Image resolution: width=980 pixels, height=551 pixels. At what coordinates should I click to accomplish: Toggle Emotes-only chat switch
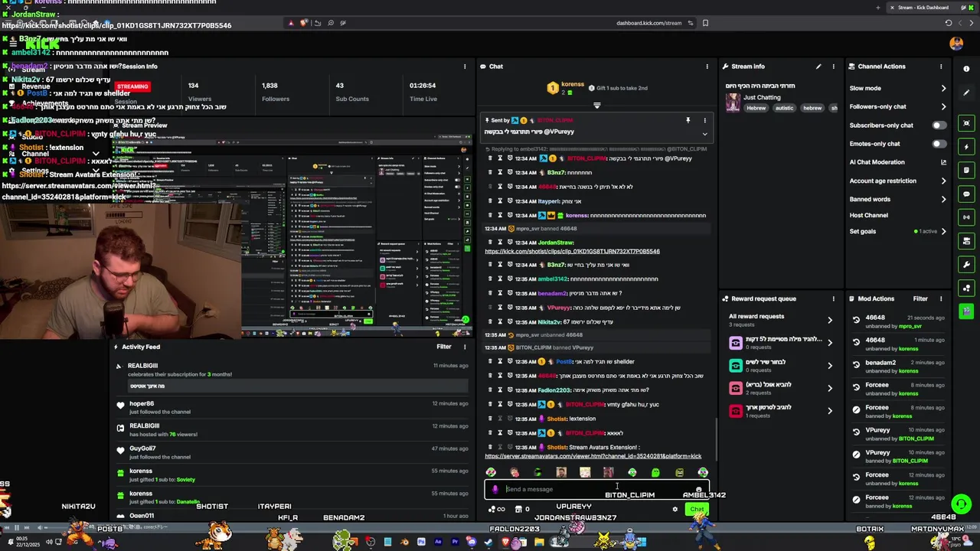pyautogui.click(x=939, y=144)
